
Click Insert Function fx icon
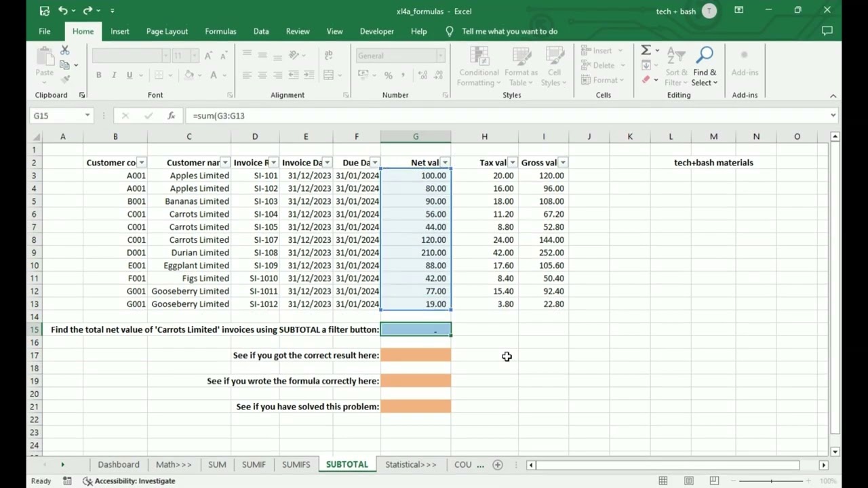click(171, 116)
